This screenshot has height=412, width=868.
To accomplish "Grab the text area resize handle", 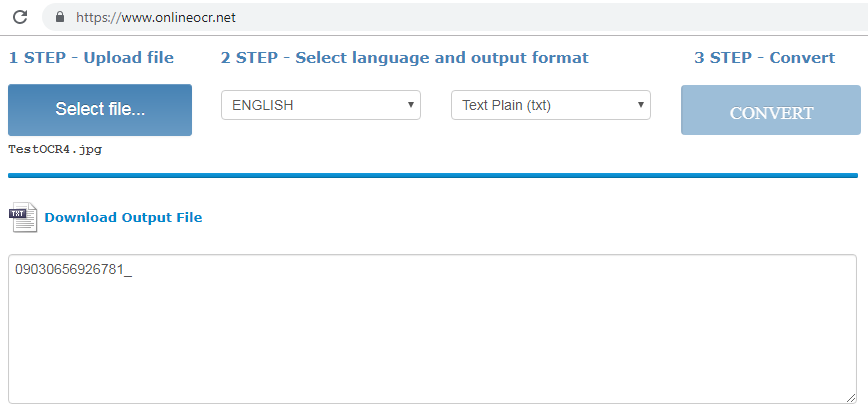I will [851, 398].
